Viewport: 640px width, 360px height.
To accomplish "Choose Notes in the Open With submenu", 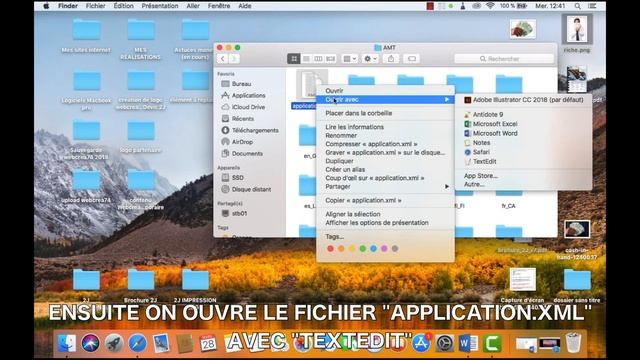I will (x=477, y=143).
